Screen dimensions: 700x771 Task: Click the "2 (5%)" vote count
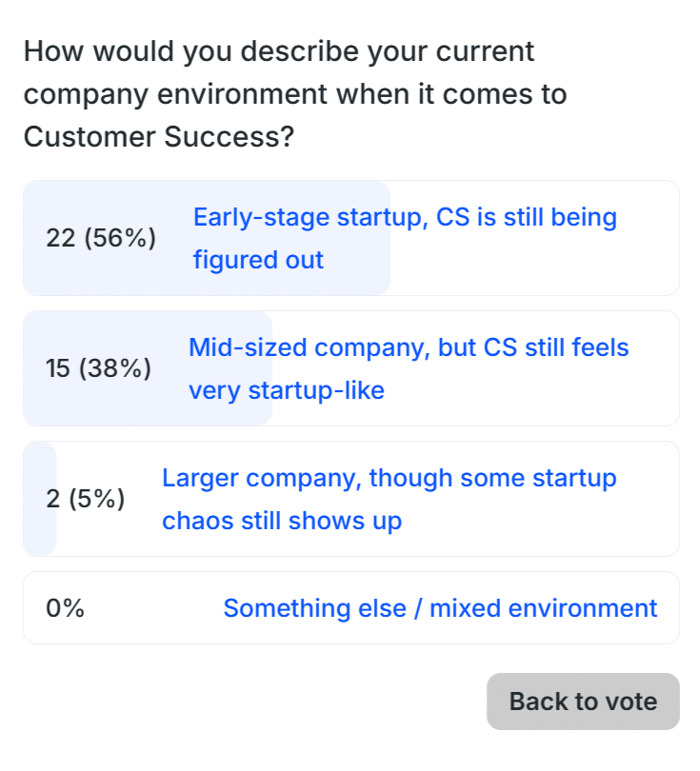pos(86,499)
